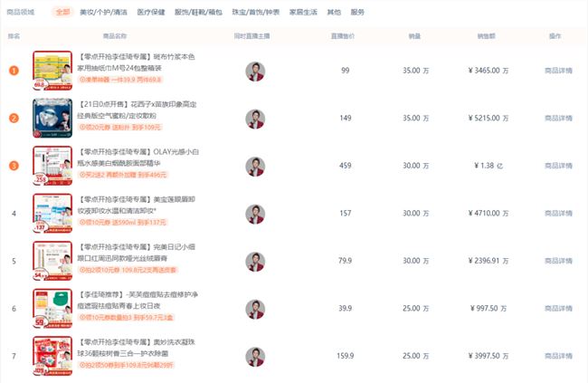The height and width of the screenshot is (383, 588).
Task: Click the 斑布竹浆本色 tissue product title
Action: tap(136, 62)
